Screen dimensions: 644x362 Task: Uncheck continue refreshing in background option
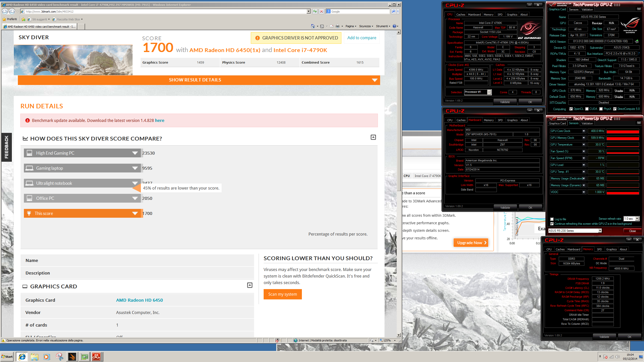tap(552, 224)
